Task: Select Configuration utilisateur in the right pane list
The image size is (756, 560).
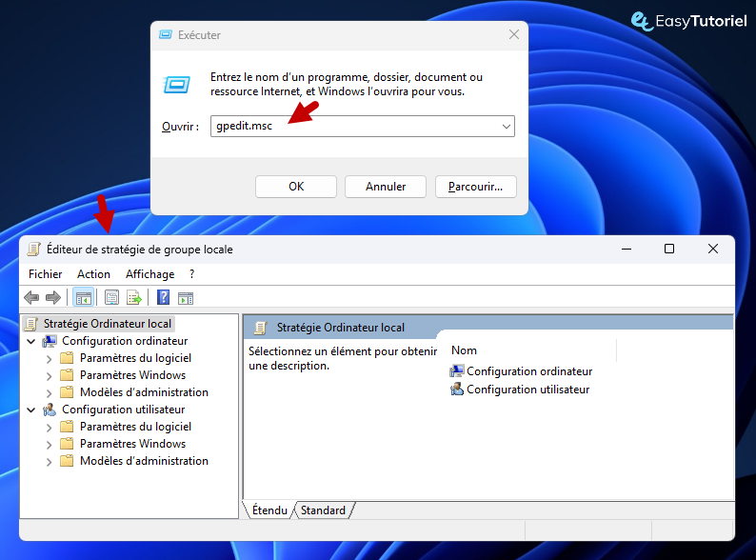Action: 527,390
